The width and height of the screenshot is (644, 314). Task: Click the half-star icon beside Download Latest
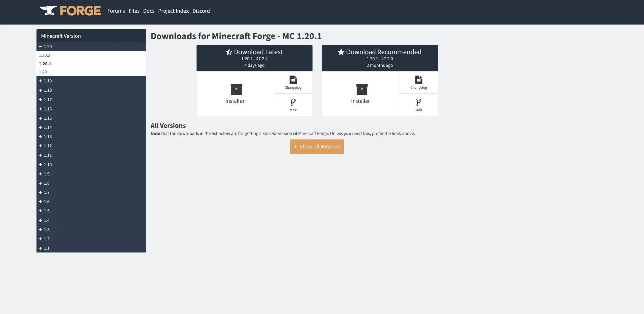pyautogui.click(x=229, y=52)
